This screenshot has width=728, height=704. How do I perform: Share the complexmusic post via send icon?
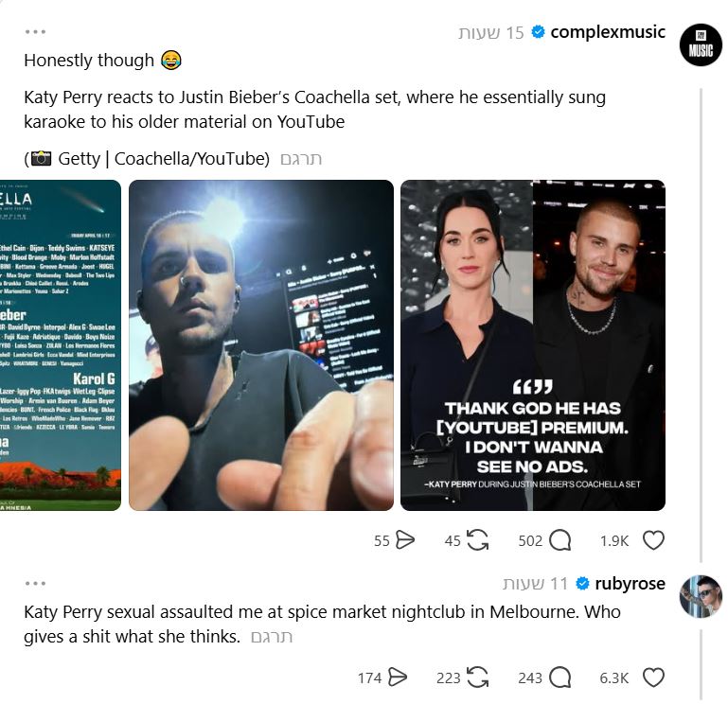pyautogui.click(x=404, y=540)
